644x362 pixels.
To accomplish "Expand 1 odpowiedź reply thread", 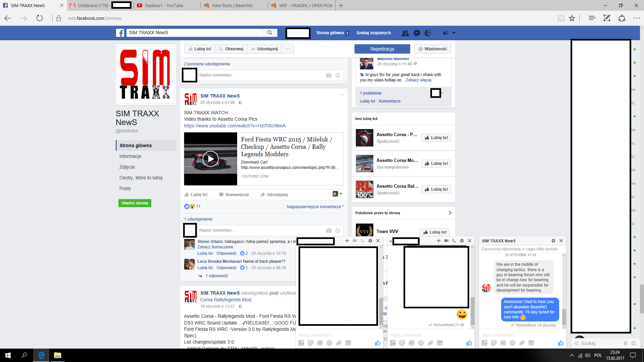I will pyautogui.click(x=217, y=276).
